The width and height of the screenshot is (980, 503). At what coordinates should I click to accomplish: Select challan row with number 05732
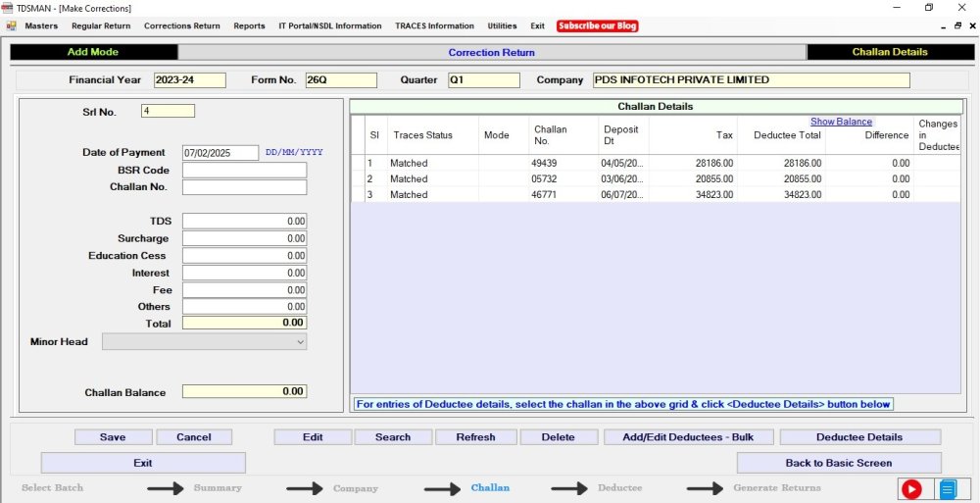[x=655, y=178]
